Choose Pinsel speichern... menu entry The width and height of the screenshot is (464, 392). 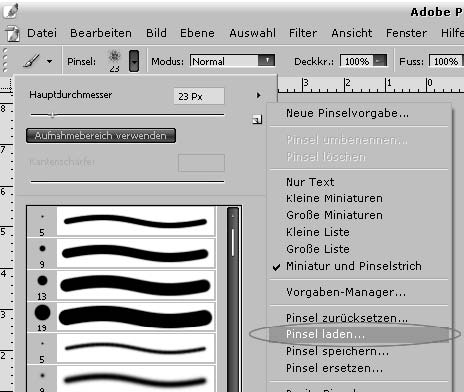click(x=337, y=351)
